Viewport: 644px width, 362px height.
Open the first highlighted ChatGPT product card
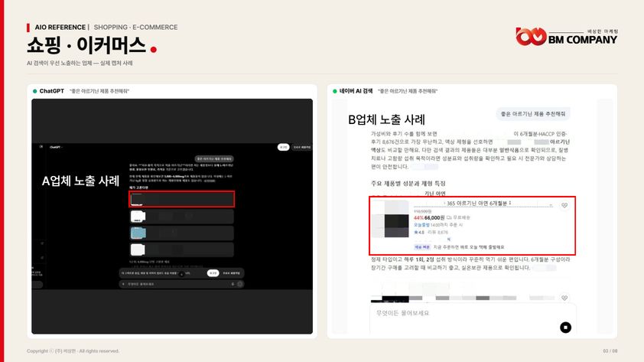[x=181, y=199]
